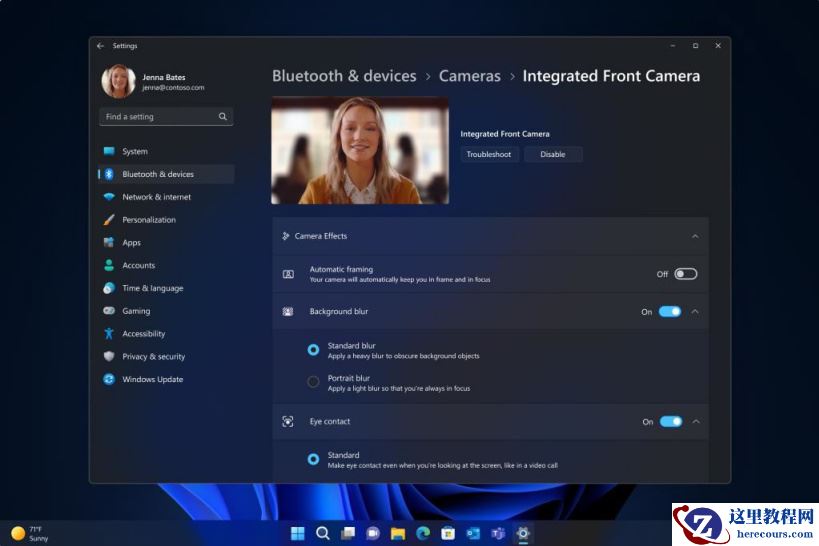This screenshot has height=546, width=819.
Task: Collapse the Camera Effects section
Action: coord(695,236)
